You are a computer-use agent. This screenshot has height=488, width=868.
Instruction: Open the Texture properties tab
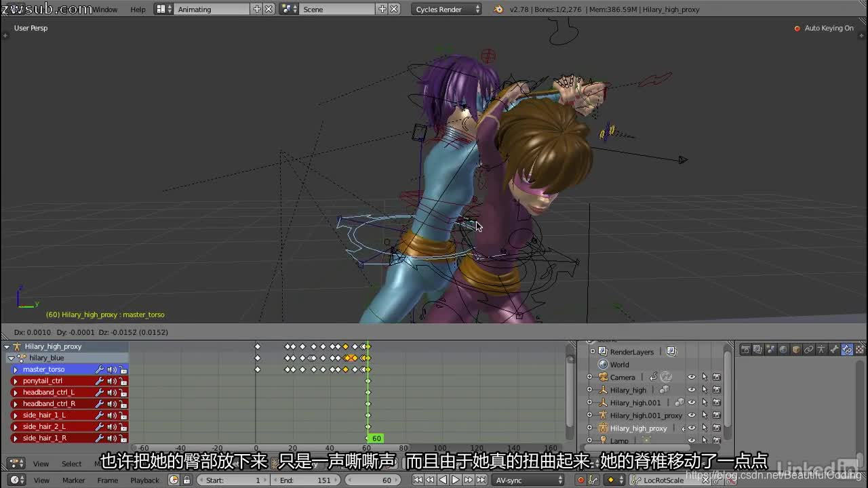(860, 350)
